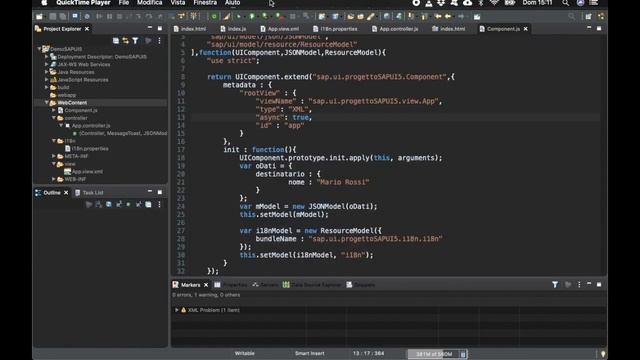Screen dimensions: 640x360
Task: Toggle the terminal monitor icon in toolbar
Action: [x=75, y=16]
